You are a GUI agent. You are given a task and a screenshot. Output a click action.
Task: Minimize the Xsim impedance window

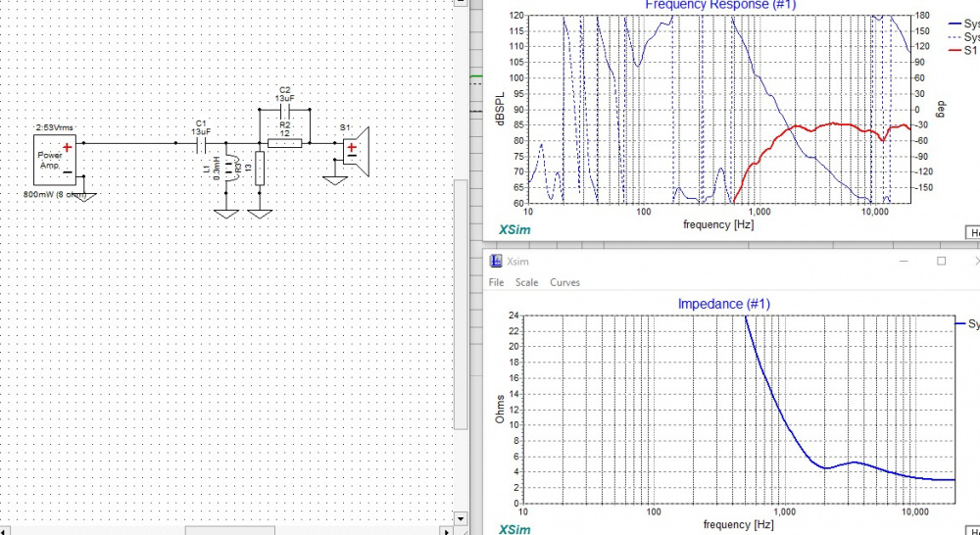click(x=903, y=262)
